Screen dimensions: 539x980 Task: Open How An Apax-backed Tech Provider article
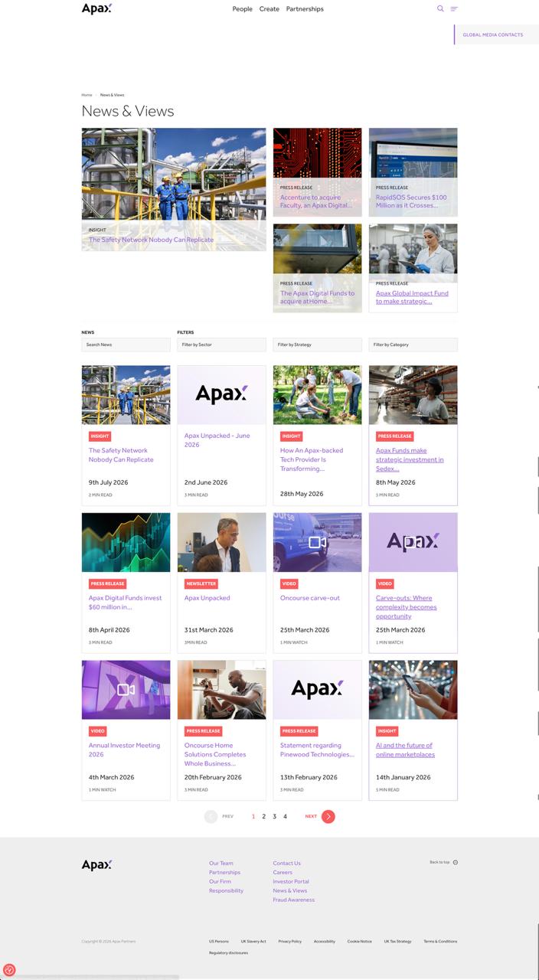(x=312, y=459)
